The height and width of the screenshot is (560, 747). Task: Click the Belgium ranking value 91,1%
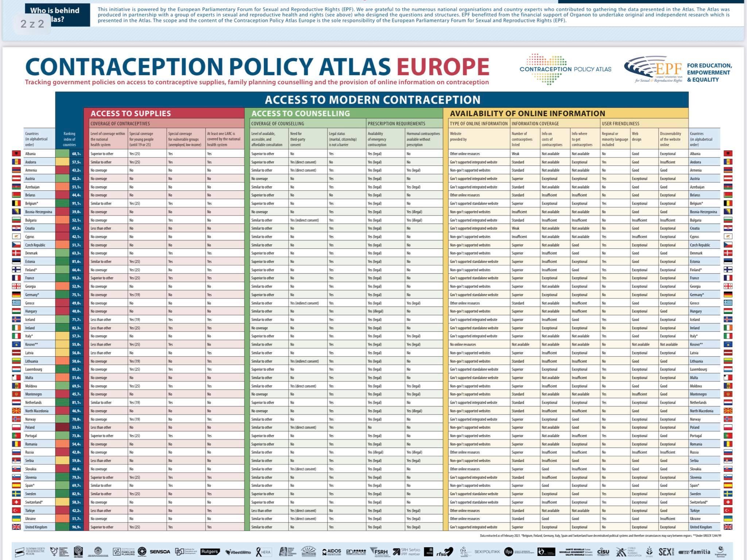[76, 203]
